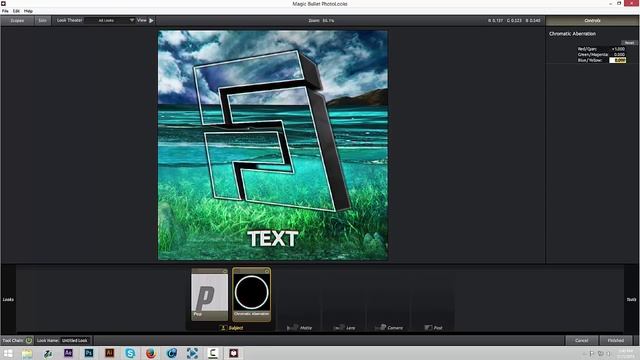Screen dimensions: 640x360
Task: Click the Finished button
Action: (x=616, y=340)
